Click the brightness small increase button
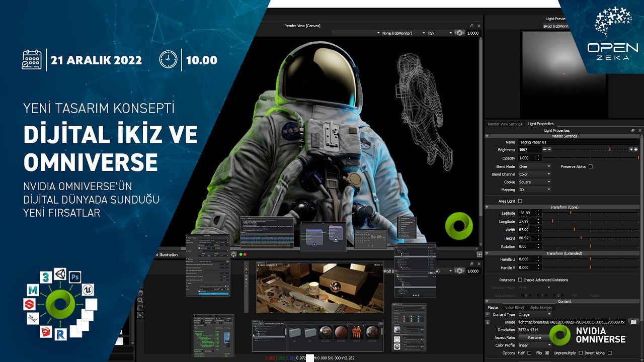The width and height of the screenshot is (644, 362). click(630, 149)
